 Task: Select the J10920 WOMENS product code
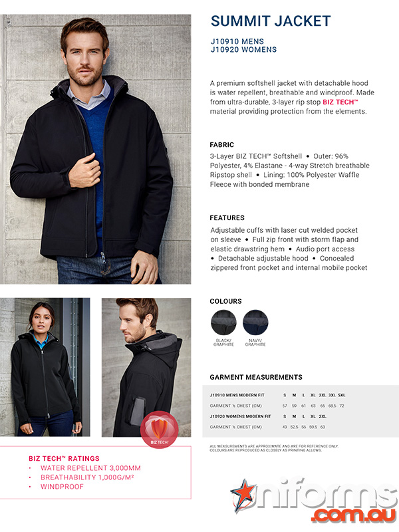(x=243, y=49)
